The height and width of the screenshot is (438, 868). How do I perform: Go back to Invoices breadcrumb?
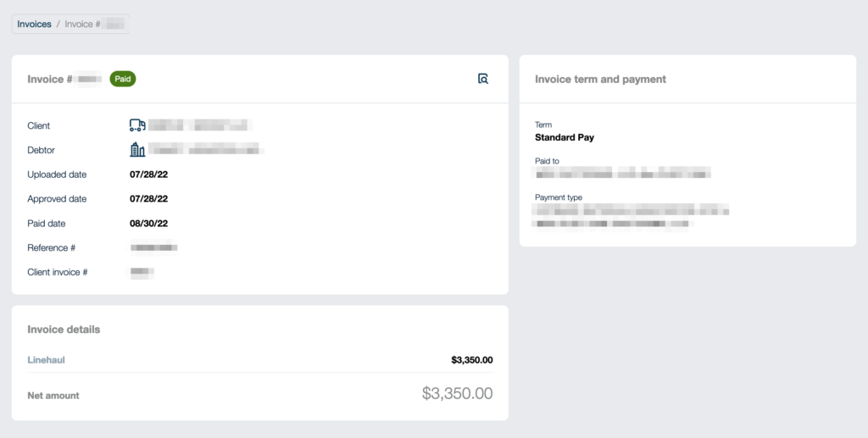[34, 24]
